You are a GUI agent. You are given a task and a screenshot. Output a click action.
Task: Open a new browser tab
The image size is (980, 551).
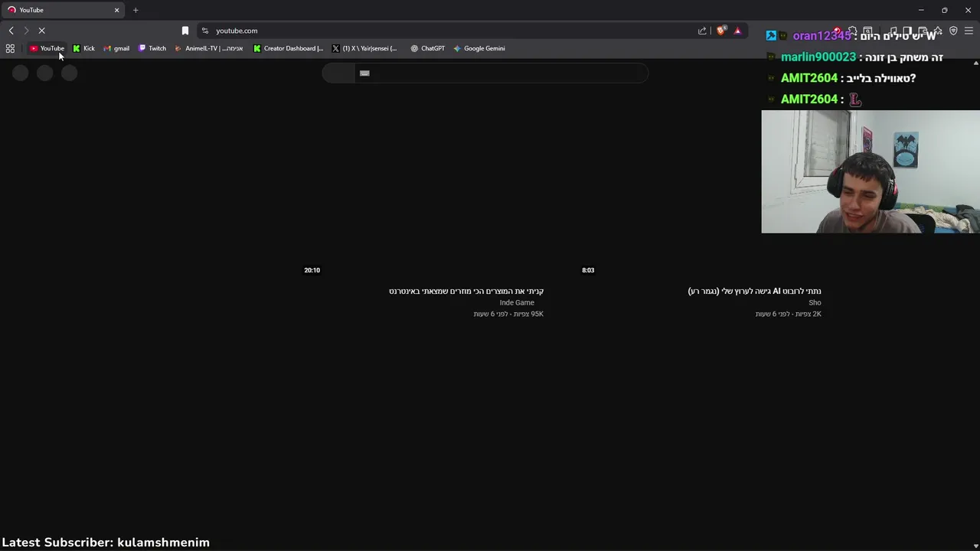(136, 10)
